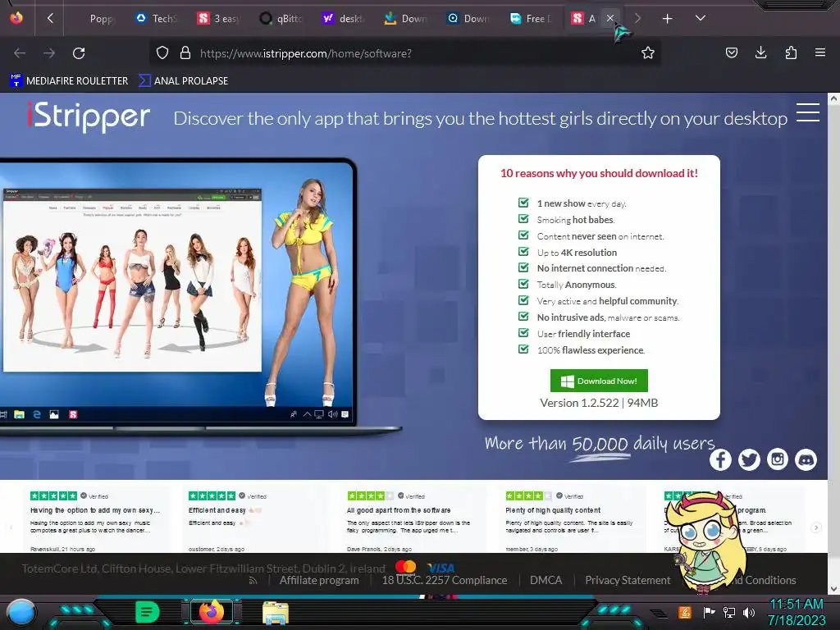This screenshot has height=630, width=840.
Task: Click the Firefox logo in the tab bar
Action: (x=16, y=18)
